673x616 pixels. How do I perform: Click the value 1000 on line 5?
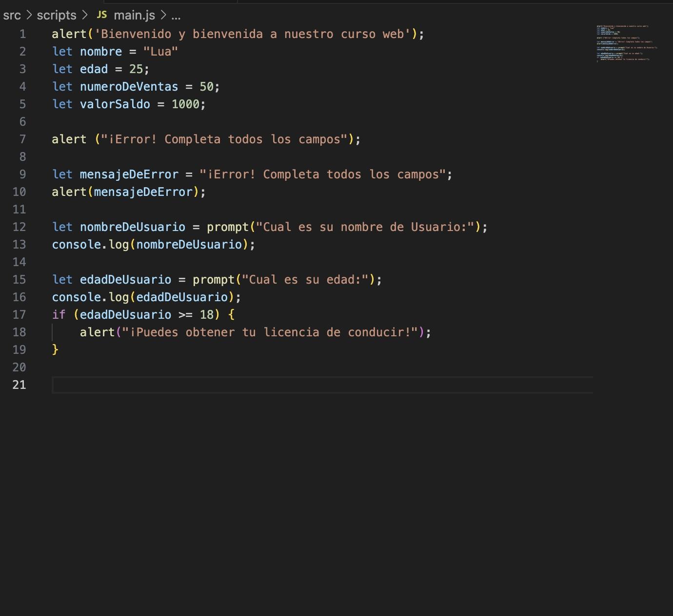point(185,104)
